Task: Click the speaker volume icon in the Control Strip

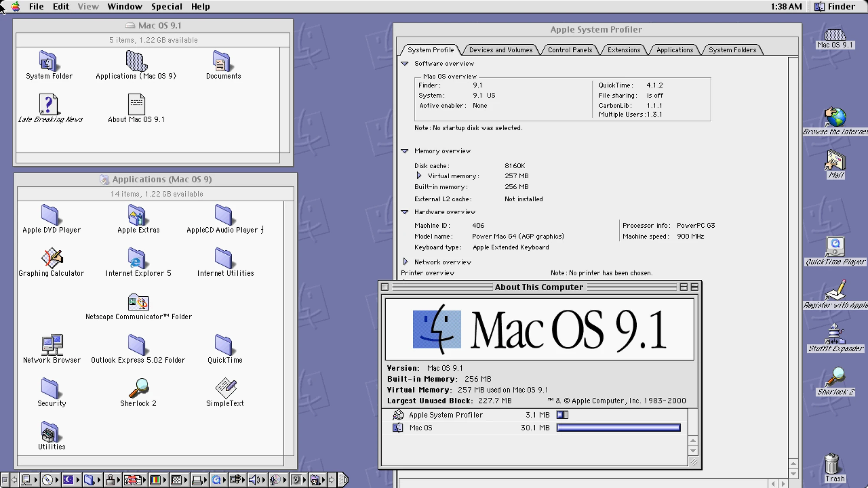Action: pyautogui.click(x=254, y=480)
